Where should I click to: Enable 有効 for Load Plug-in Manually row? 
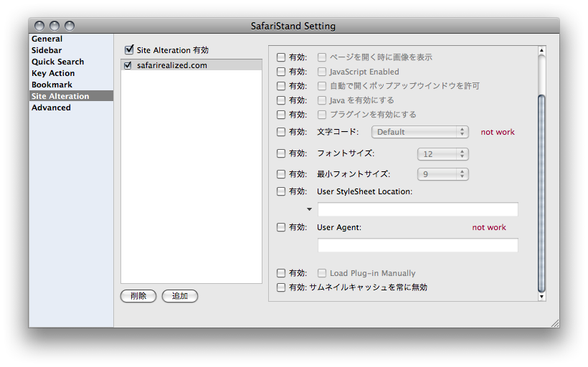[x=281, y=273]
